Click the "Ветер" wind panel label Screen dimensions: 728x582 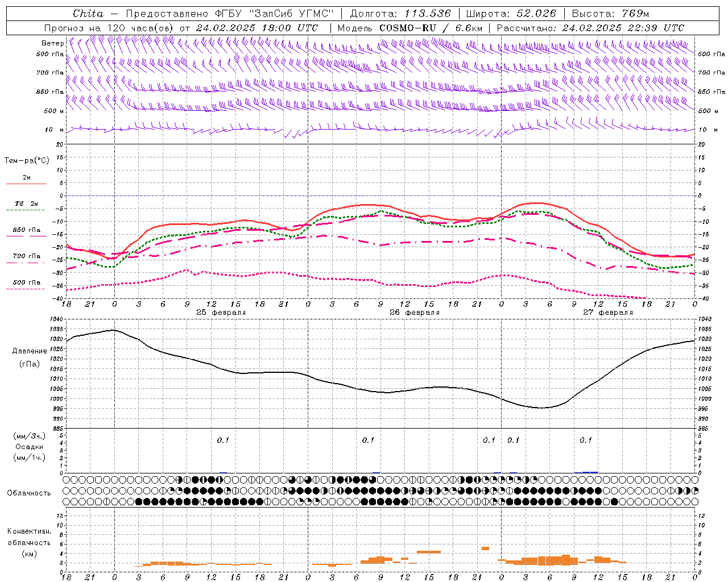pos(52,43)
